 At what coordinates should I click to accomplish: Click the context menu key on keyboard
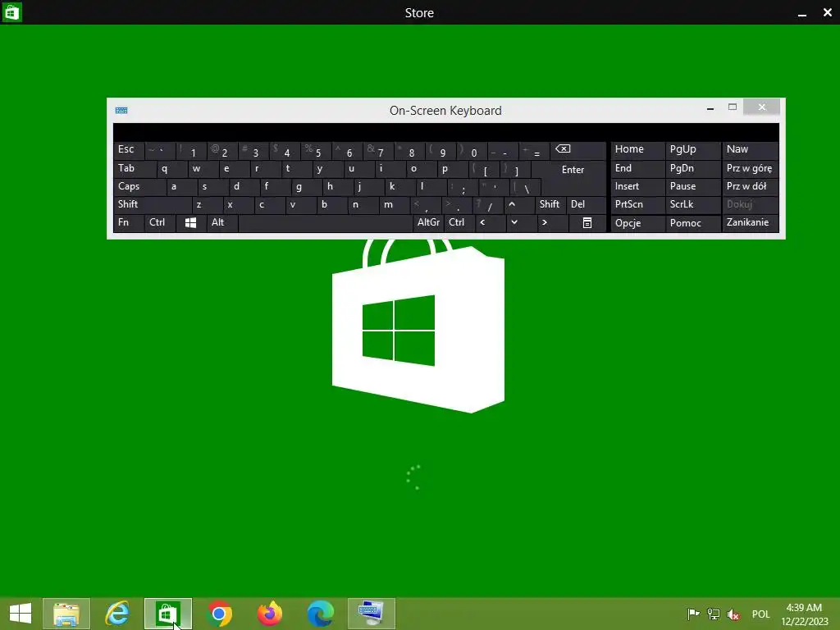tap(587, 223)
